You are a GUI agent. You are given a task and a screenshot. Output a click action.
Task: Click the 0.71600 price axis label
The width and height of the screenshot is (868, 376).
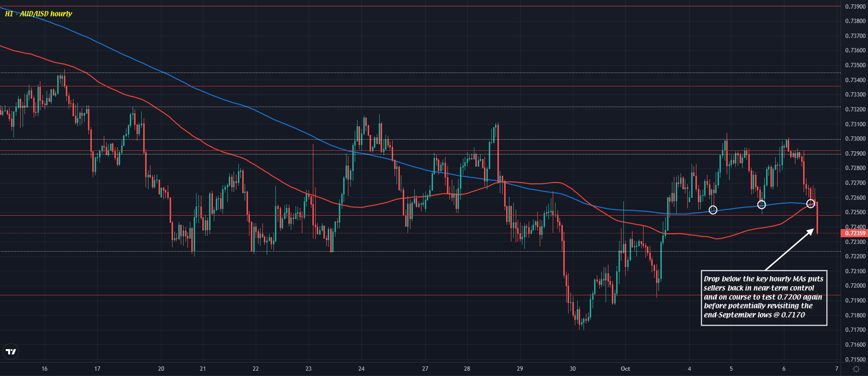pyautogui.click(x=856, y=345)
